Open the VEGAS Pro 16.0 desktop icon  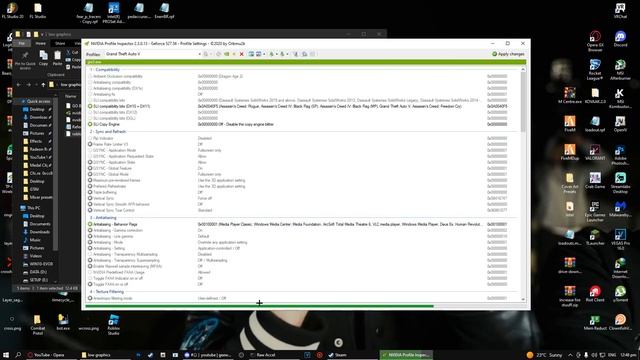[x=620, y=239]
